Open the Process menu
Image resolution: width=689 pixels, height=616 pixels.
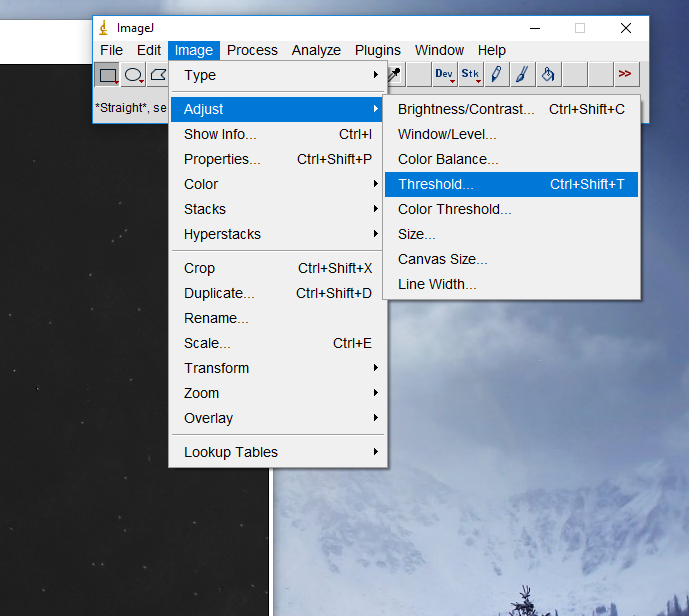252,50
